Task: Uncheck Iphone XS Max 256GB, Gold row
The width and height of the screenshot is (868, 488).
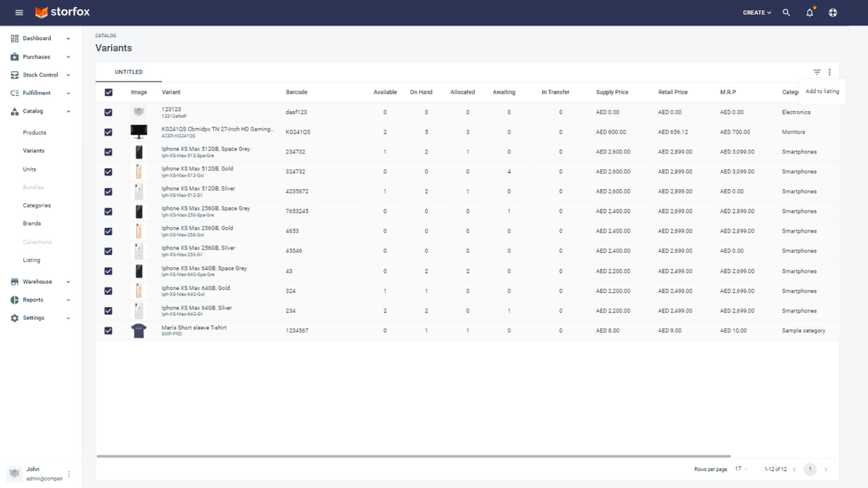Action: 108,231
